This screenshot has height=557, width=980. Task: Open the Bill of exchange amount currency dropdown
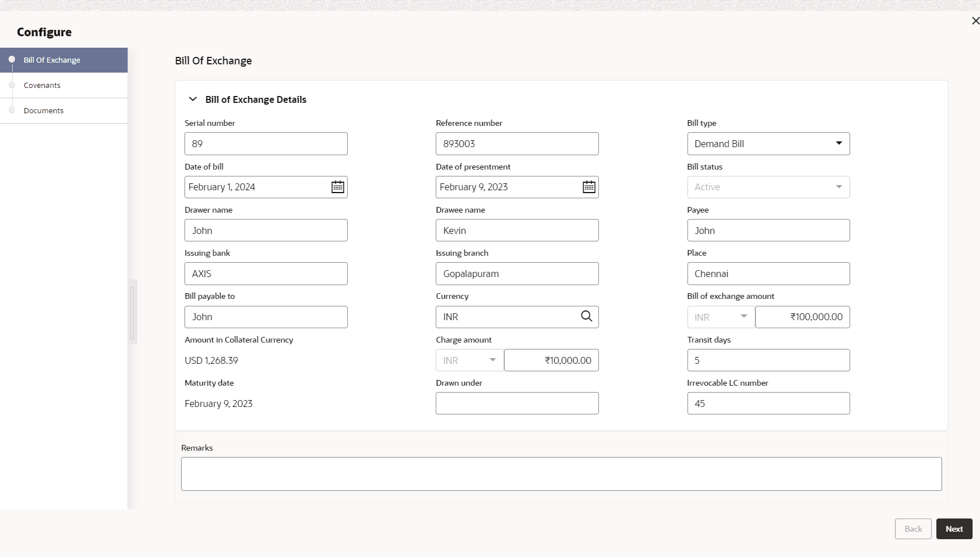click(x=721, y=317)
